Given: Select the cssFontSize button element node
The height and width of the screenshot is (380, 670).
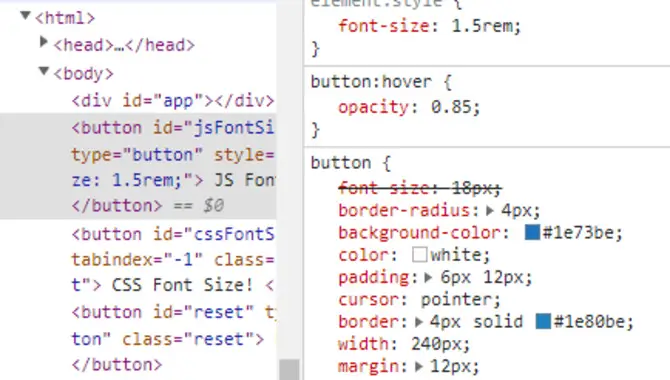Looking at the screenshot, I should coord(173,259).
